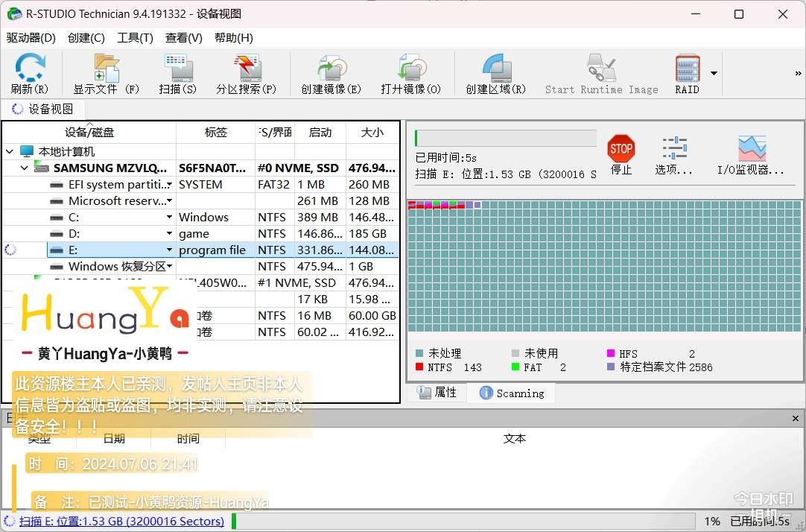Open dropdown arrow on Windows 恢复分区 row
Viewport: 806px width, 532px height.
coord(170,267)
